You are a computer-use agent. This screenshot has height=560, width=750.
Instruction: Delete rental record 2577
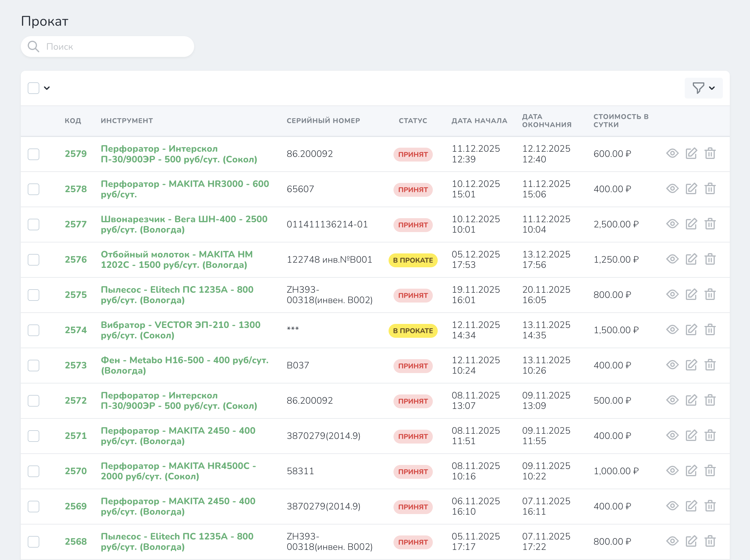(710, 224)
